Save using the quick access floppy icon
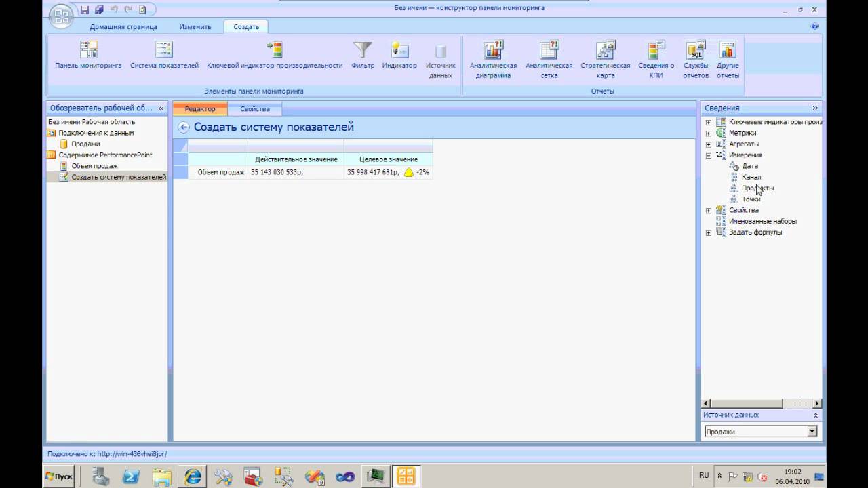868x488 pixels. pyautogui.click(x=85, y=9)
